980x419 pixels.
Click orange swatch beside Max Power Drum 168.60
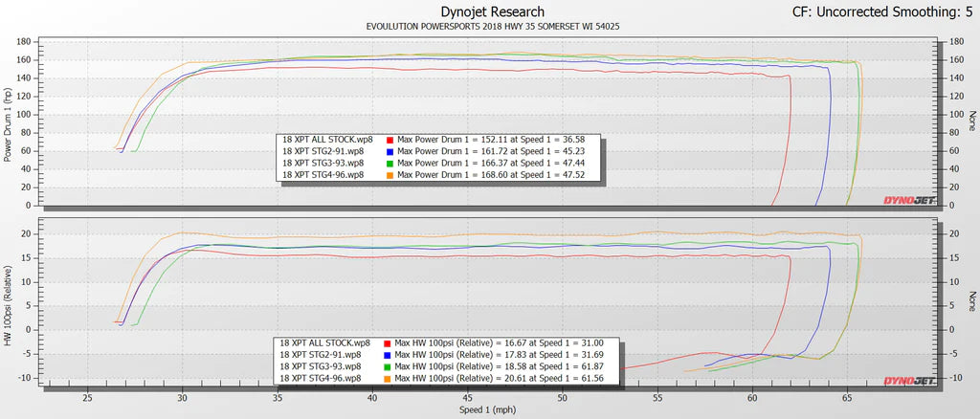(389, 175)
